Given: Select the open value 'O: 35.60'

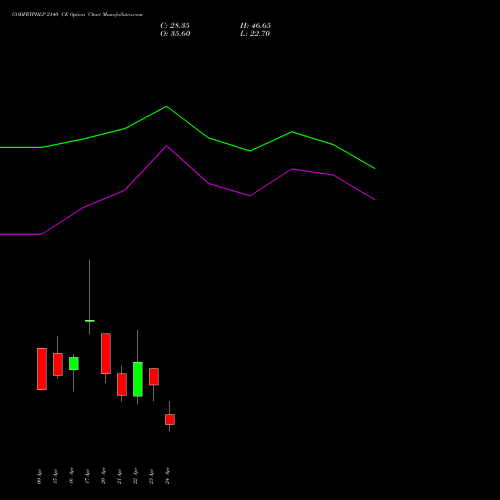Looking at the screenshot, I should 175,34.
